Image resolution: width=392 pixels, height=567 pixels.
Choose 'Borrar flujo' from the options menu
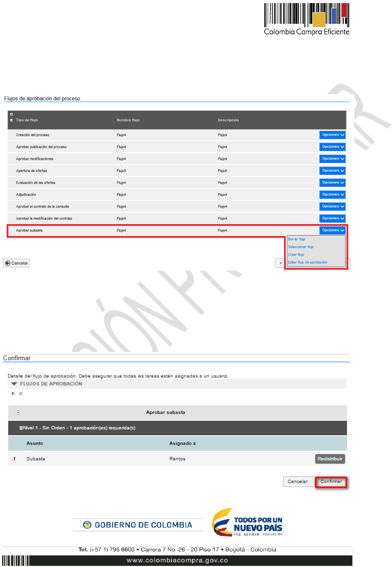coord(297,239)
